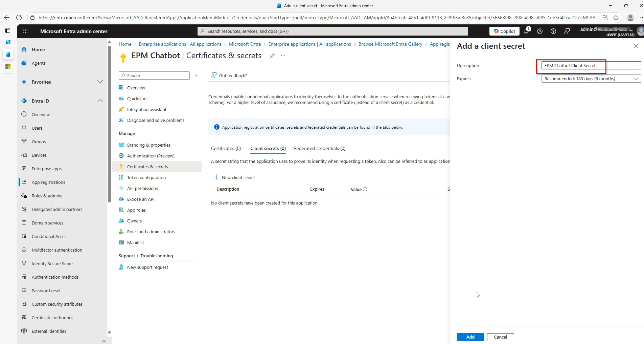
Task: Open the help question mark icon
Action: click(553, 31)
